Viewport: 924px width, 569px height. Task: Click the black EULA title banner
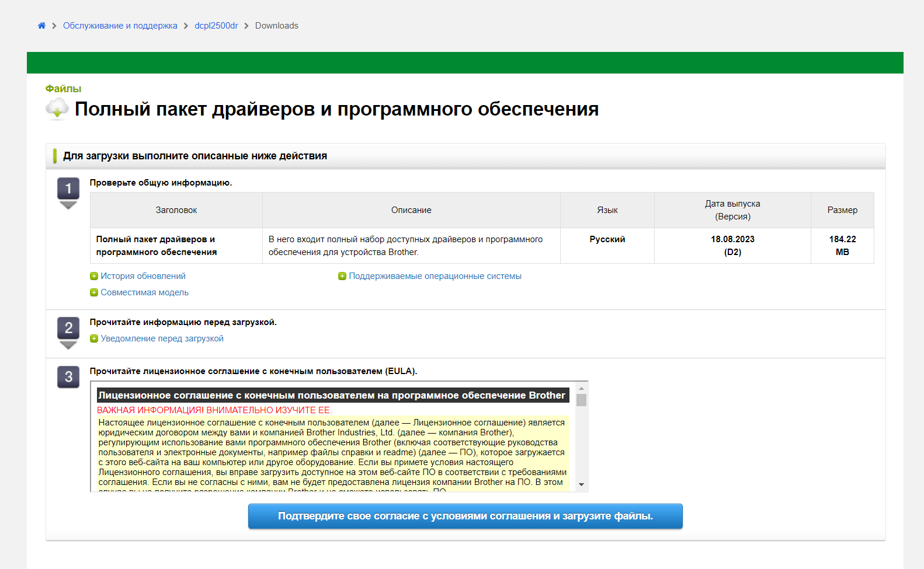[x=333, y=395]
